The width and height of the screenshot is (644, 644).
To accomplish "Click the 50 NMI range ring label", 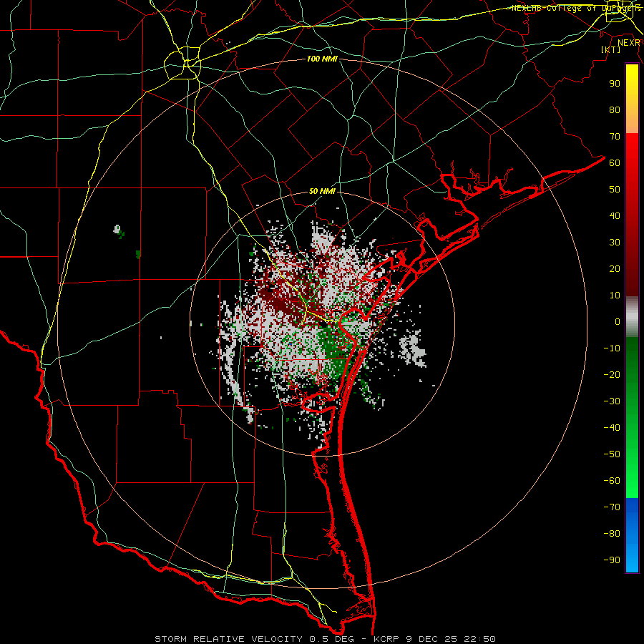I will [322, 191].
